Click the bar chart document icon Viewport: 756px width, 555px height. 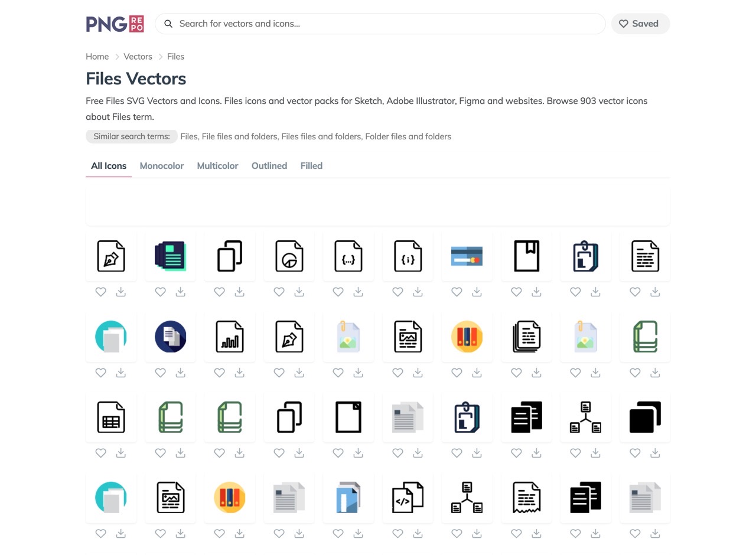click(230, 337)
